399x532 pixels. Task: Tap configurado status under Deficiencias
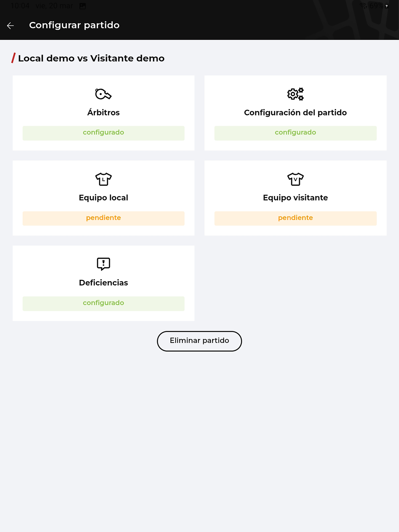click(x=103, y=304)
